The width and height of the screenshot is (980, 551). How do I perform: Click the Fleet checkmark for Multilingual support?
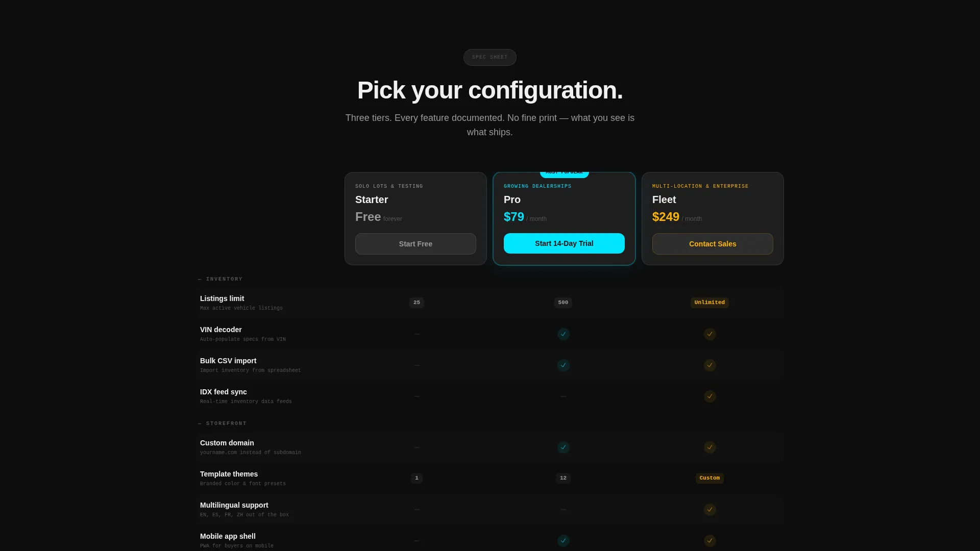709,510
